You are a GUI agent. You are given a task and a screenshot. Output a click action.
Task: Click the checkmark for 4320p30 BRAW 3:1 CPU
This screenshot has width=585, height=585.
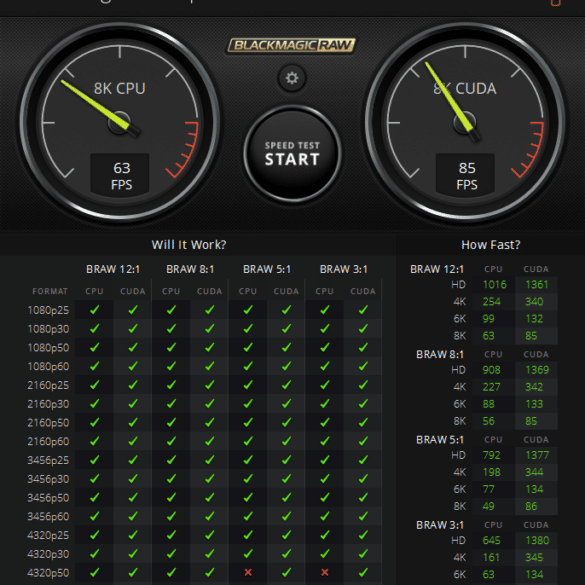click(x=325, y=553)
